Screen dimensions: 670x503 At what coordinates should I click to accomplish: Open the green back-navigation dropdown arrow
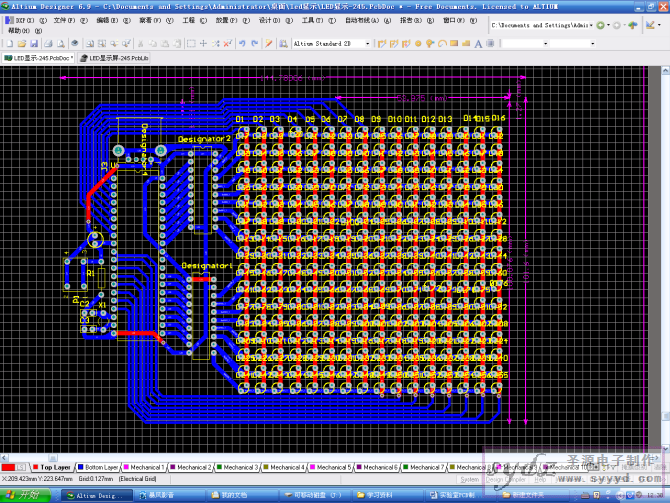coord(608,25)
